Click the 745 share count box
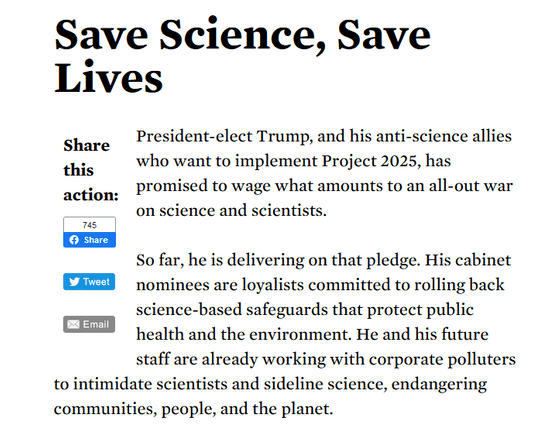The height and width of the screenshot is (440, 560). point(90,225)
